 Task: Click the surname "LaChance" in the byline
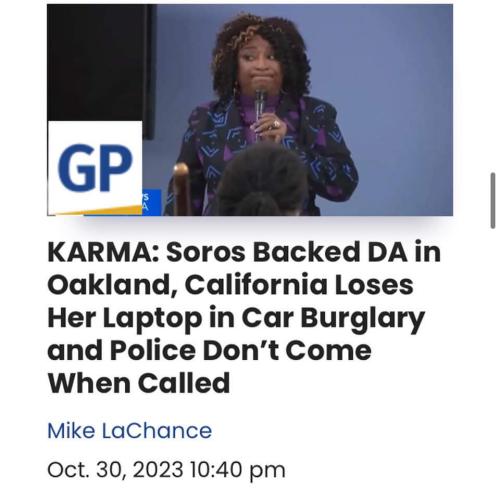click(157, 431)
